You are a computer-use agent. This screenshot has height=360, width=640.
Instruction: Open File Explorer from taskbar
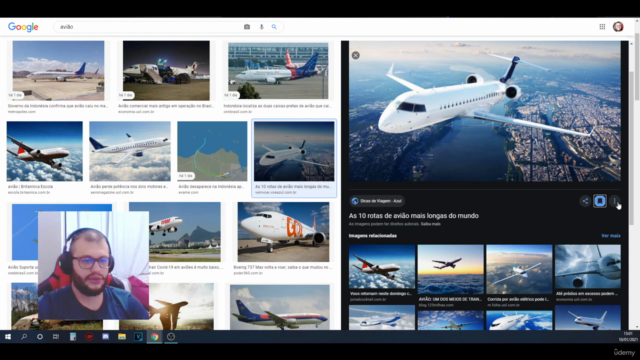click(x=122, y=337)
